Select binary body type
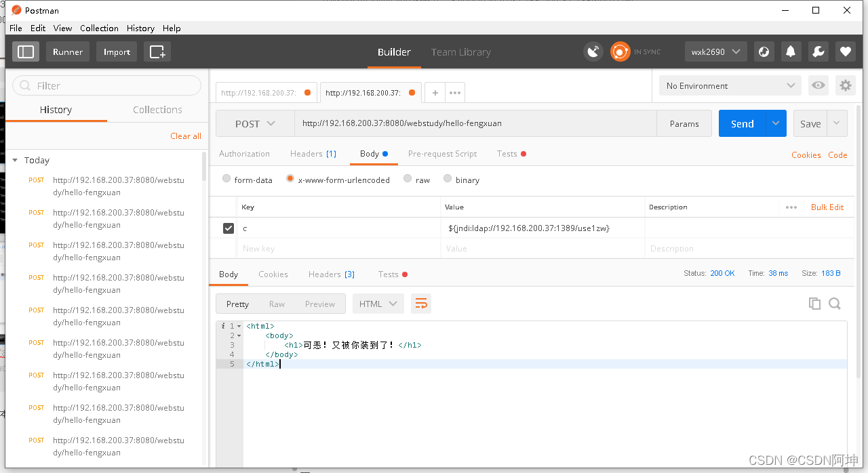This screenshot has height=473, width=868. [x=448, y=179]
